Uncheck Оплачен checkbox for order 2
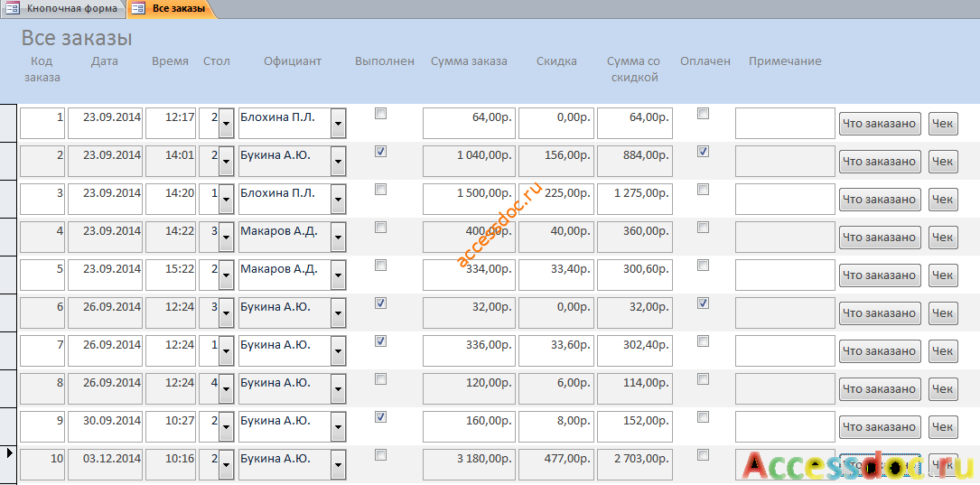This screenshot has height=485, width=980. (703, 151)
